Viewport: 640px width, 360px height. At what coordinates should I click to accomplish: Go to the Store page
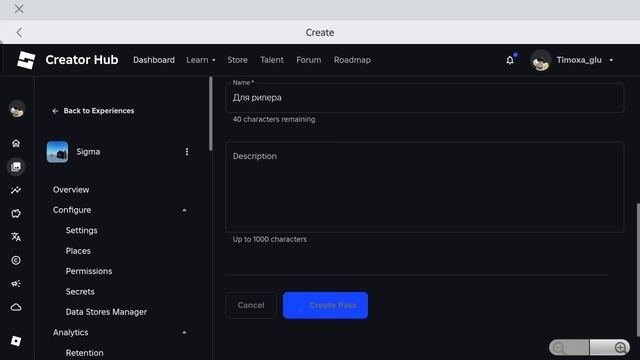point(238,60)
